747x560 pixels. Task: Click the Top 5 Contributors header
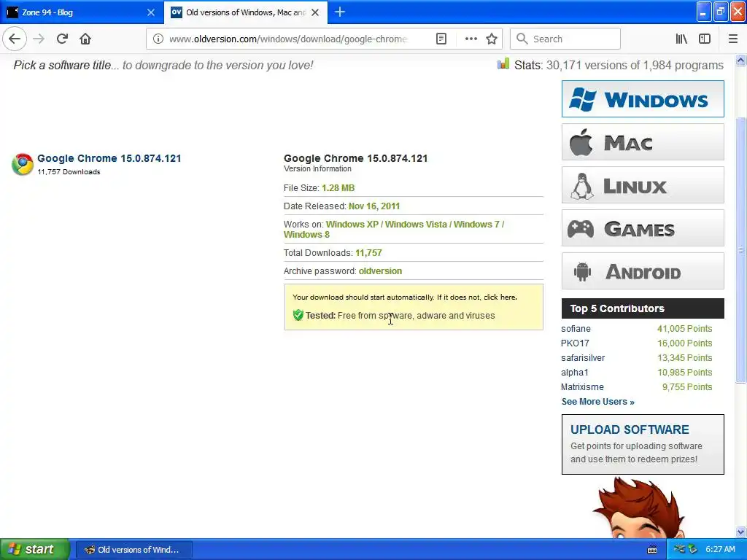tap(643, 308)
